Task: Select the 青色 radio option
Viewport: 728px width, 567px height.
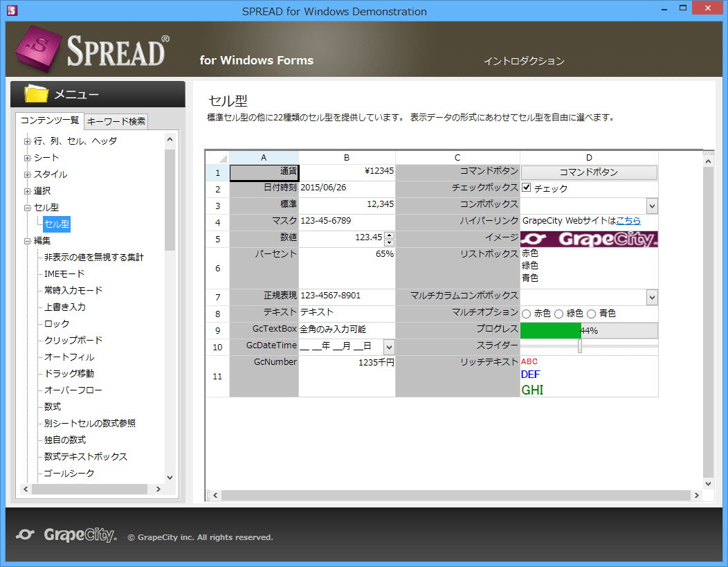Action: [x=592, y=314]
